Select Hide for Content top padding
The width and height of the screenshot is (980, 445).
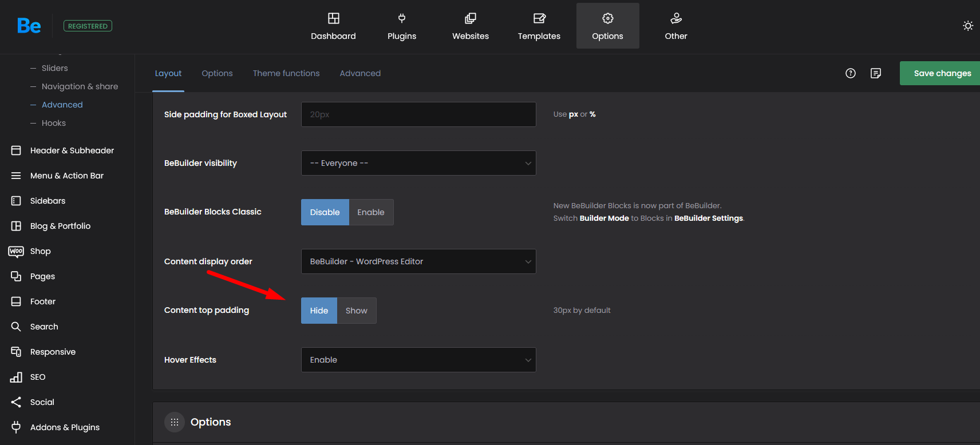point(319,311)
